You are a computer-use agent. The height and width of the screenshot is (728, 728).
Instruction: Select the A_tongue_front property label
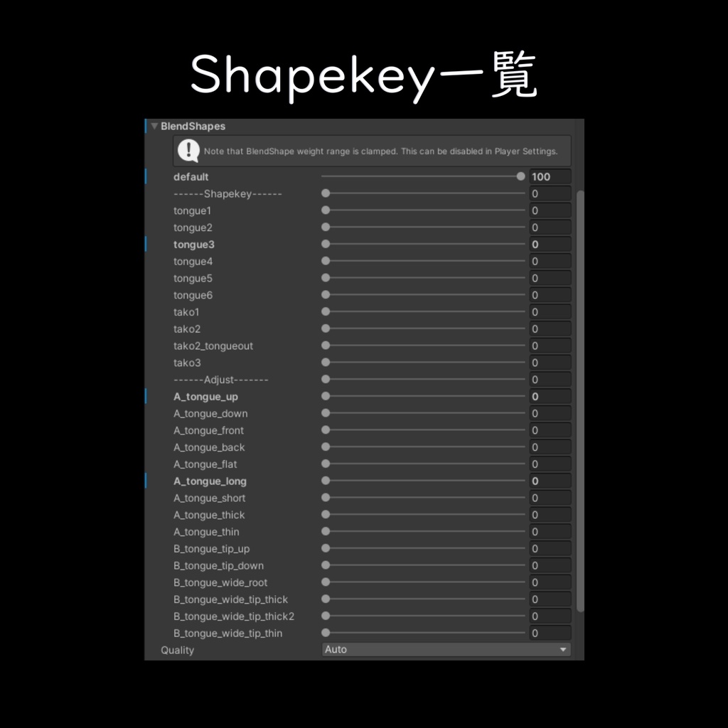208,430
